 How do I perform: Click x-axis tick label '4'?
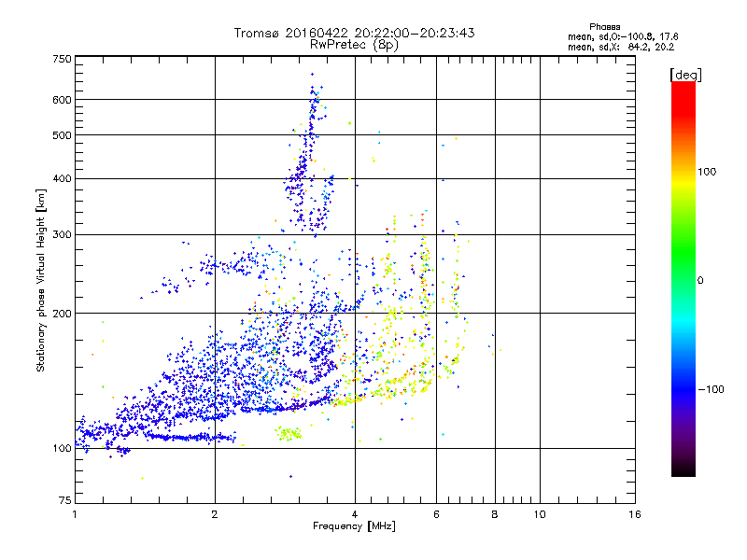tap(355, 514)
